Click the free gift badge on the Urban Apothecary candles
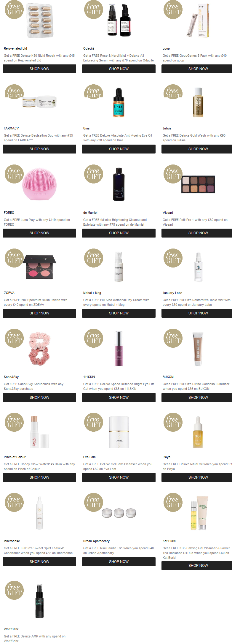The height and width of the screenshot is (644, 232). tap(94, 502)
